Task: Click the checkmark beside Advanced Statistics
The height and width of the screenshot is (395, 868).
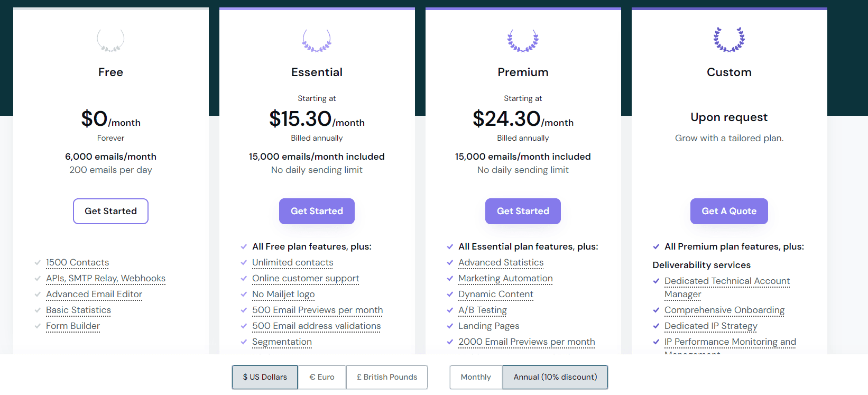Action: pos(450,262)
